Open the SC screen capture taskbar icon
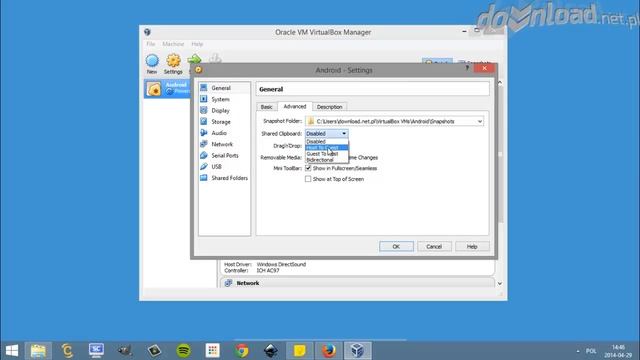Screen dimensions: 640x360 coord(96,351)
